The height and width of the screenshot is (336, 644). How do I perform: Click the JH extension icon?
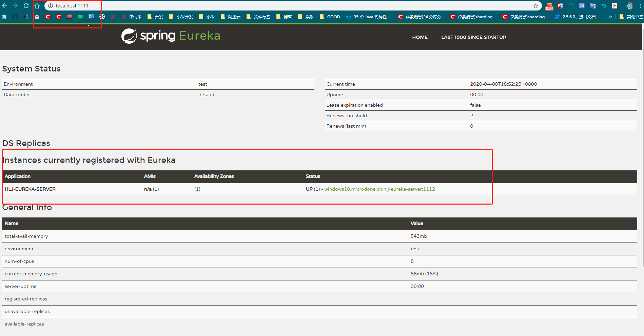[x=582, y=6]
